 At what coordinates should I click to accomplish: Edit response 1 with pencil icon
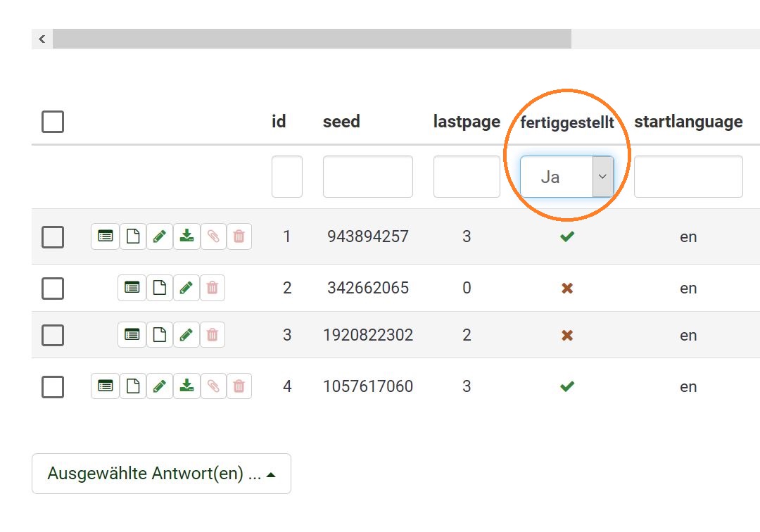click(x=160, y=236)
